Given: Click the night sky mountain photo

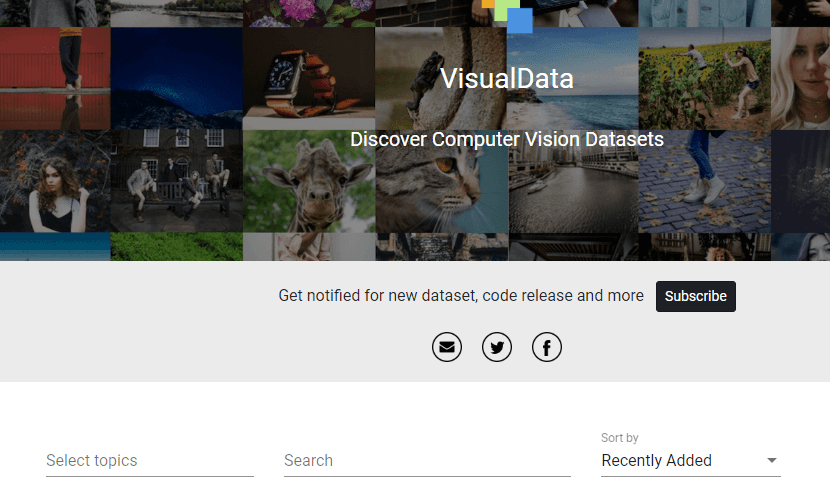Looking at the screenshot, I should coord(177,80).
